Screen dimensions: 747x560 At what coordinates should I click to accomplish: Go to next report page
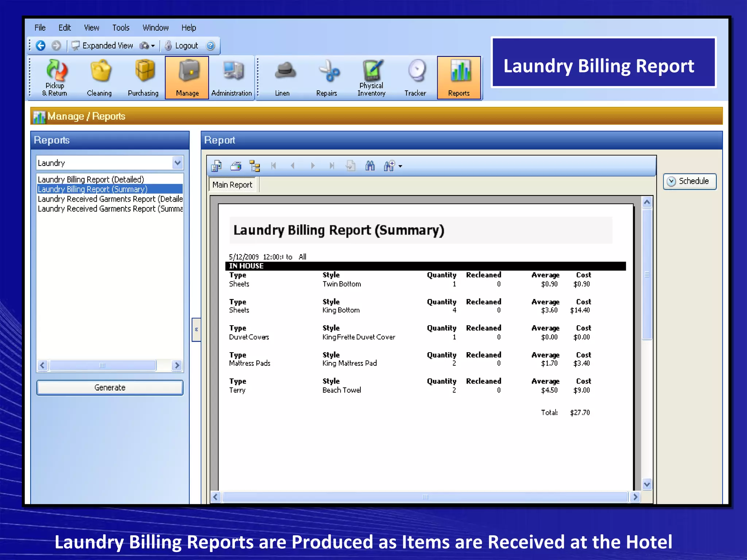(x=313, y=166)
